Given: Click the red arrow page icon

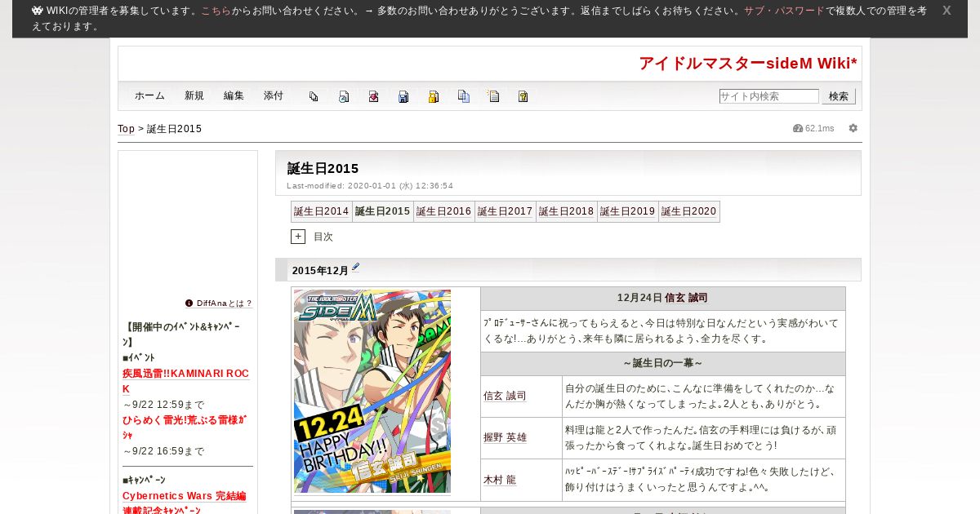Looking at the screenshot, I should (x=373, y=96).
